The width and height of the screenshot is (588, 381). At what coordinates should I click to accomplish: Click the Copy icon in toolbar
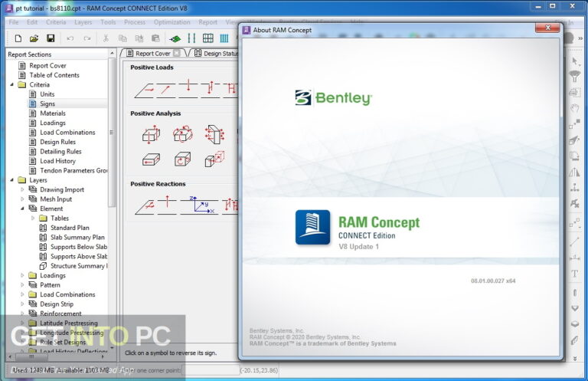[122, 38]
